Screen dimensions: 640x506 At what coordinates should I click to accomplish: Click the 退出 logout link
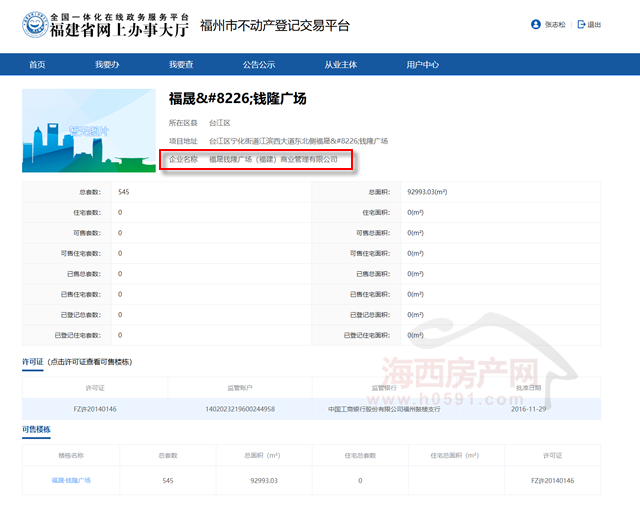tap(595, 24)
